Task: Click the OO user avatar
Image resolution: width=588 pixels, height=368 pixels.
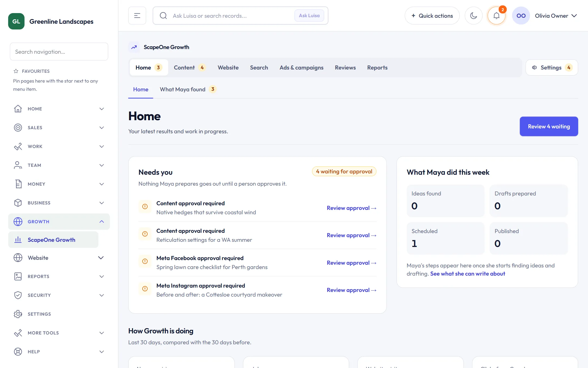Action: click(521, 16)
